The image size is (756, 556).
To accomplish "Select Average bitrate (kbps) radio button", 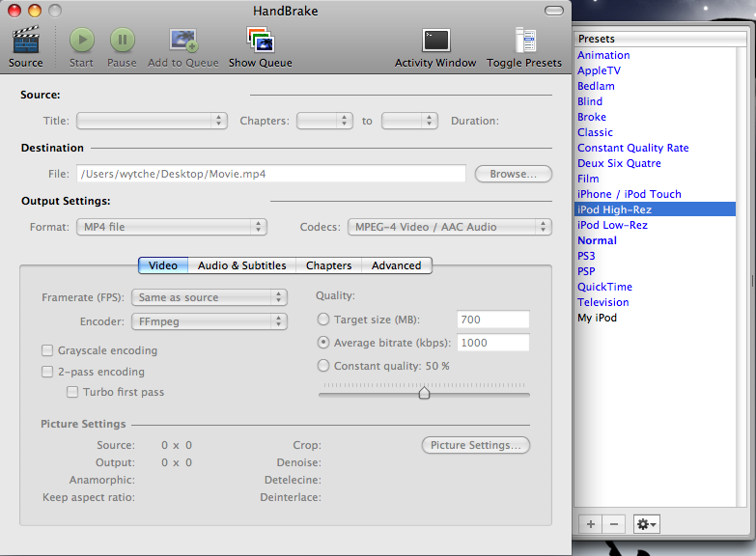I will point(323,343).
